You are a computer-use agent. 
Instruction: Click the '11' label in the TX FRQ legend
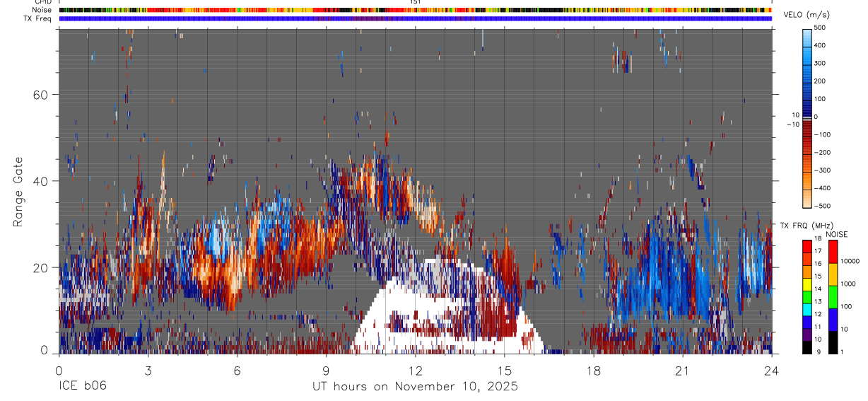(x=819, y=327)
